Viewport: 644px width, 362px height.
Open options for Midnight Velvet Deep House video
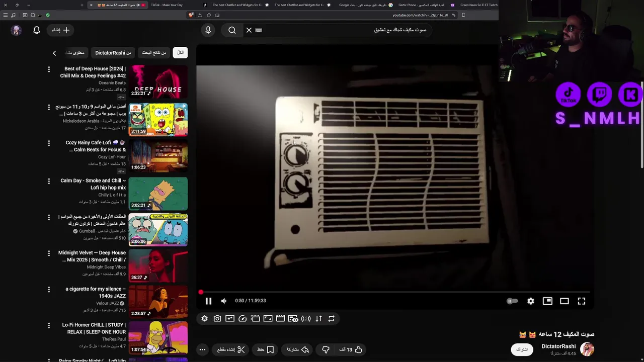point(49,253)
